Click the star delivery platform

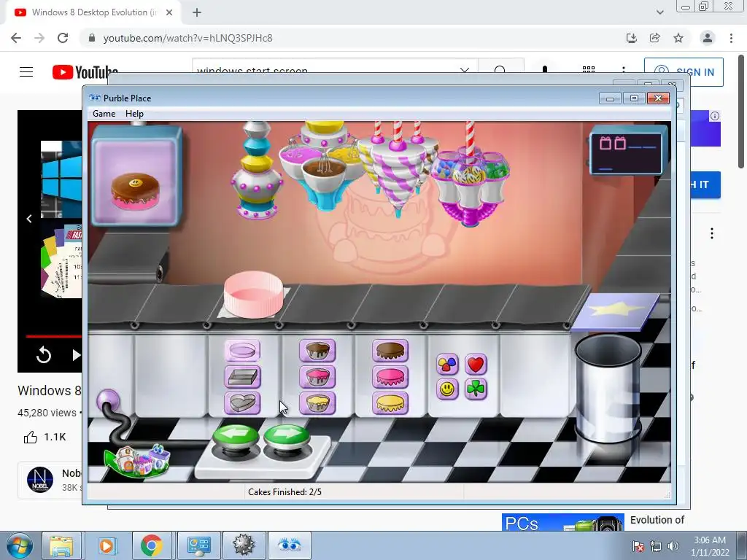(615, 311)
